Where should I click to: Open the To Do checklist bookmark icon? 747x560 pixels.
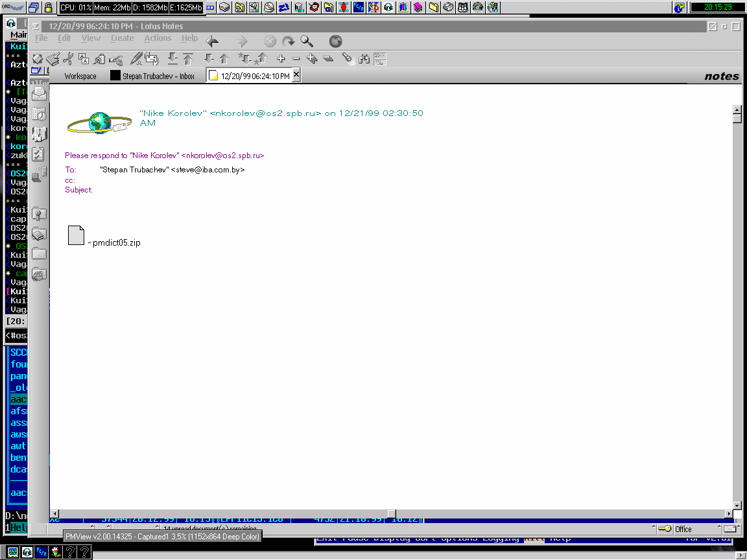tap(39, 154)
